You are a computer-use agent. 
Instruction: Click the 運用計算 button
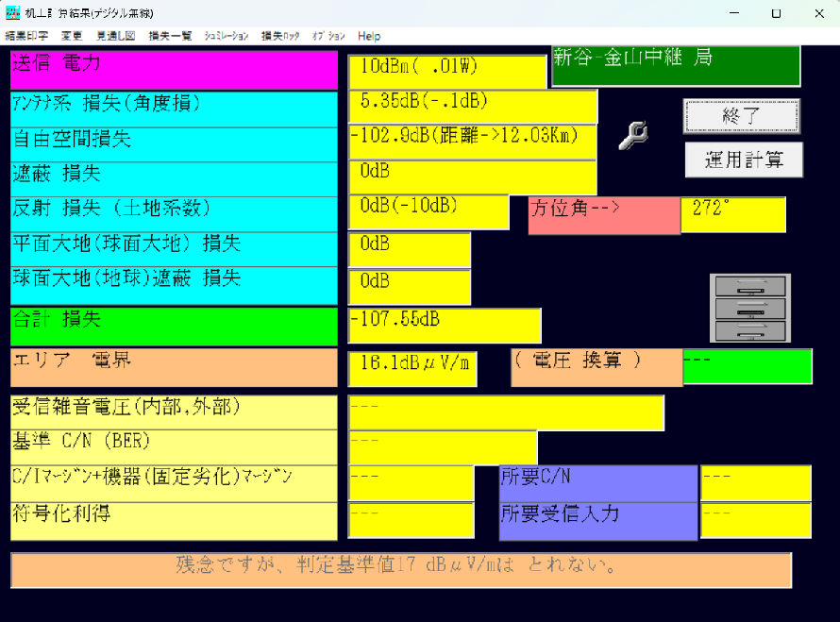(x=744, y=160)
